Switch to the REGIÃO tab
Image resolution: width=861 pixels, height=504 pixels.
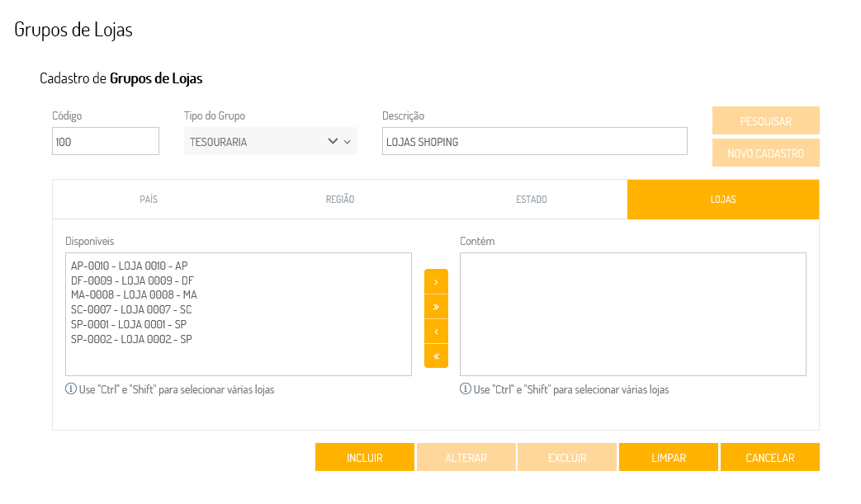340,200
